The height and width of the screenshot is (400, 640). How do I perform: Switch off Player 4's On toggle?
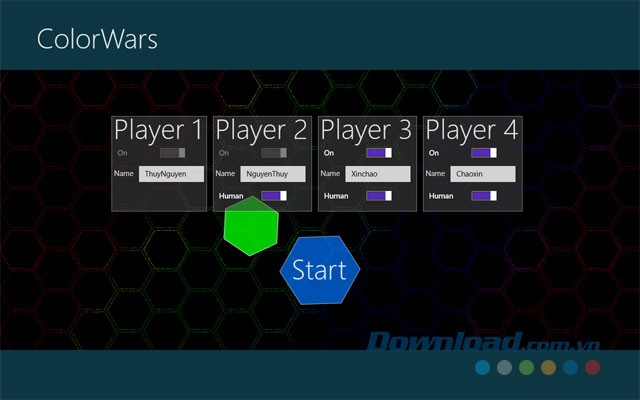point(484,153)
